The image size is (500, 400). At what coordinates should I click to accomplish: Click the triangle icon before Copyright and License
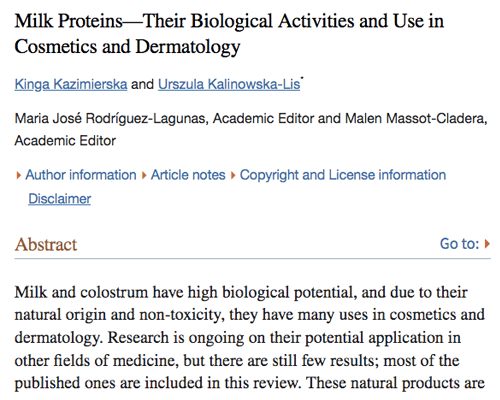(233, 175)
